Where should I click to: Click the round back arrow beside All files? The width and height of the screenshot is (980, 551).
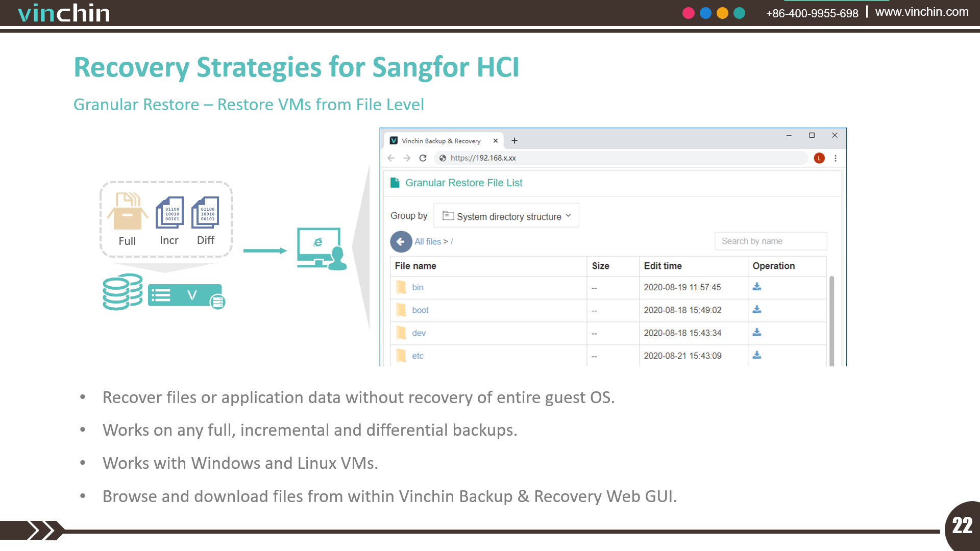401,242
